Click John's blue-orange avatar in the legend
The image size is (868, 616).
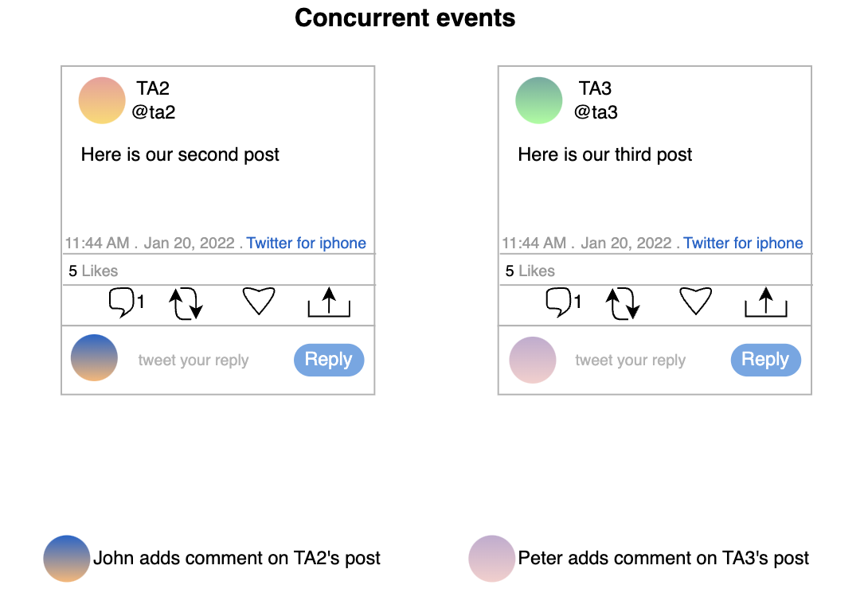tap(66, 559)
